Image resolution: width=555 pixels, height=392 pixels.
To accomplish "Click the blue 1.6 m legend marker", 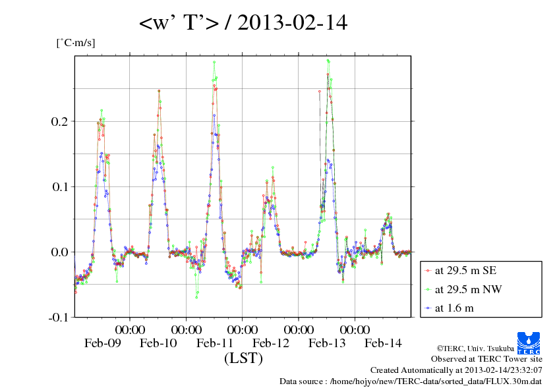I will coord(428,308).
